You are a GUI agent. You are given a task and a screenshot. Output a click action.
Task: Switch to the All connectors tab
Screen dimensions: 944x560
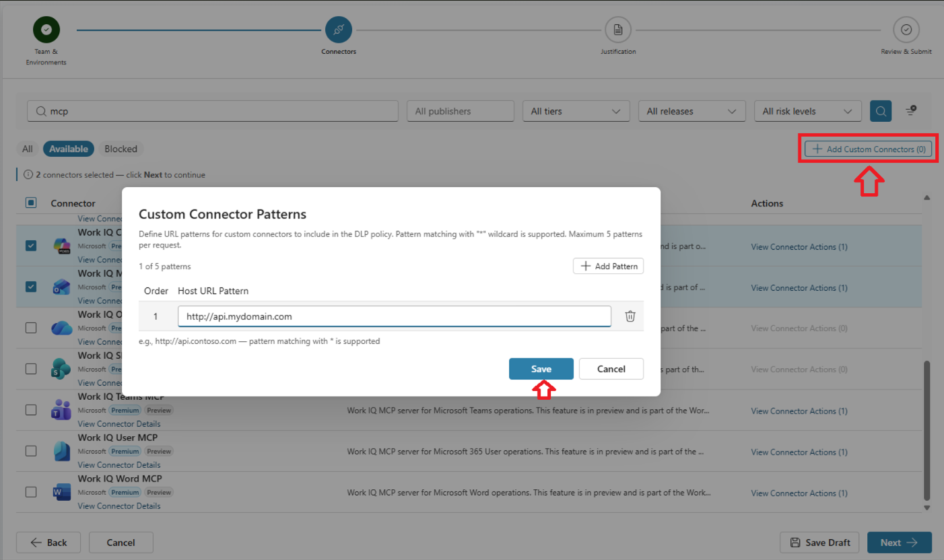click(27, 149)
